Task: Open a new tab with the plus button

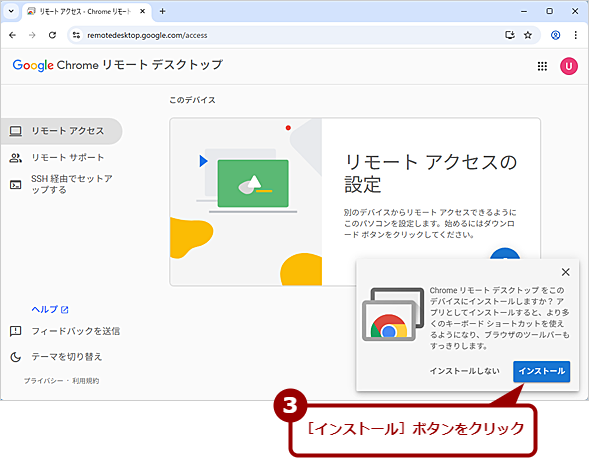Action: tap(162, 11)
